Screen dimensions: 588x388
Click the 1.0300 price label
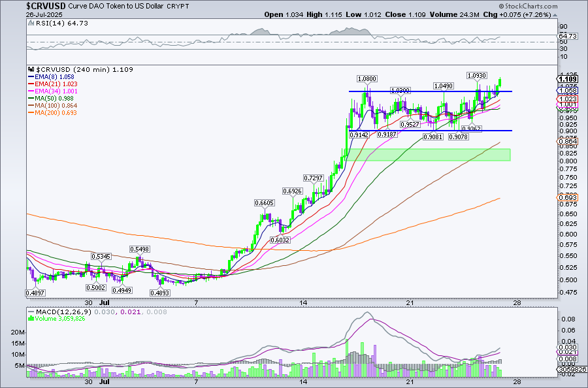(x=400, y=90)
